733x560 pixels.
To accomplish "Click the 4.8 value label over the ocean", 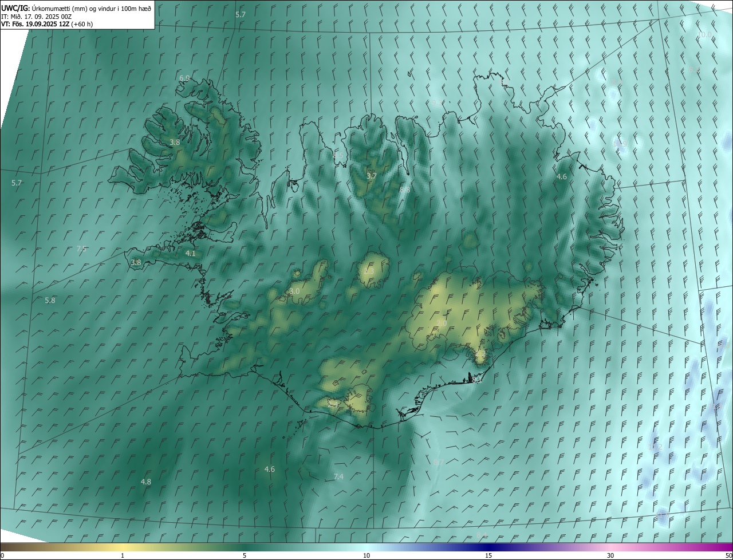I will (x=146, y=482).
